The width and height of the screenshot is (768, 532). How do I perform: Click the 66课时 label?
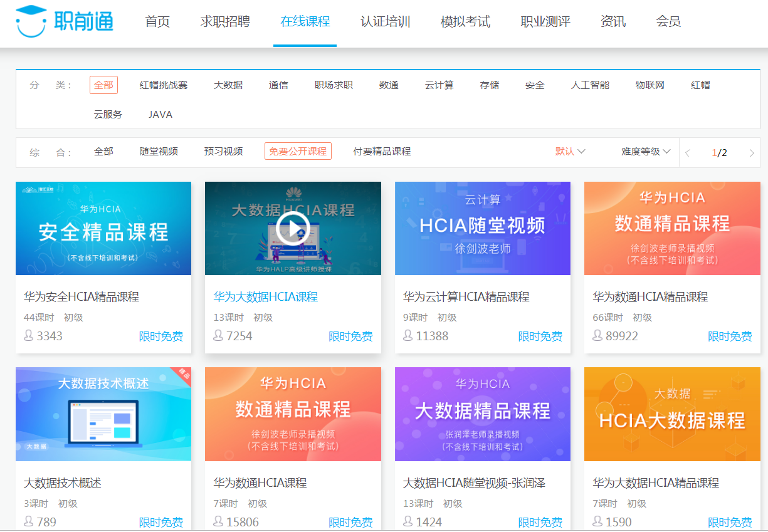[608, 318]
